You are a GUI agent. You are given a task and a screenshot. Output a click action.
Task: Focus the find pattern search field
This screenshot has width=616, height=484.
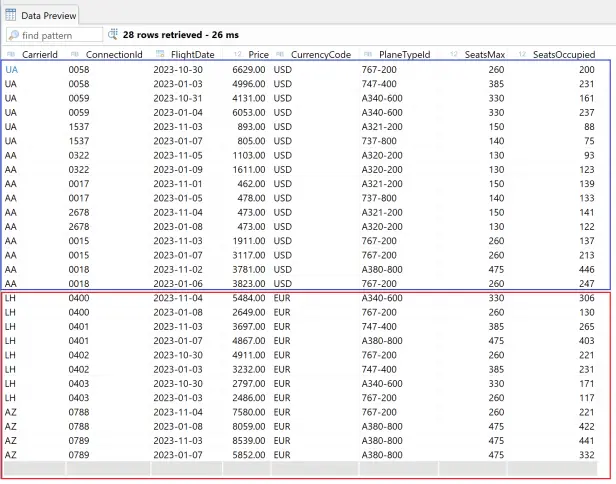[x=54, y=35]
